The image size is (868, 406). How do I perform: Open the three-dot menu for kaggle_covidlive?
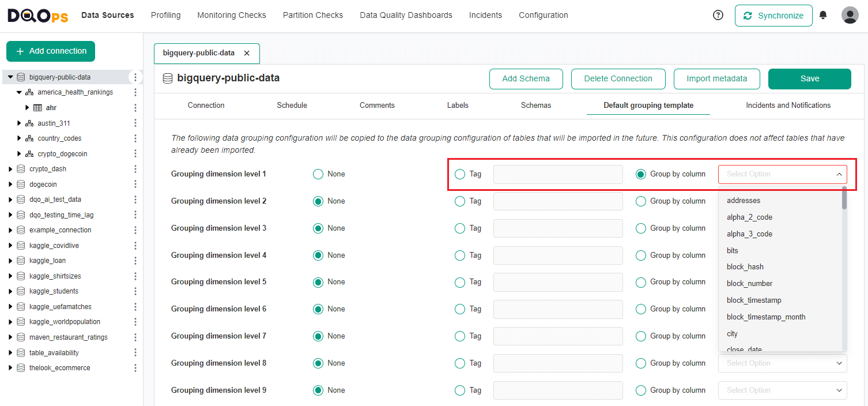(x=135, y=246)
